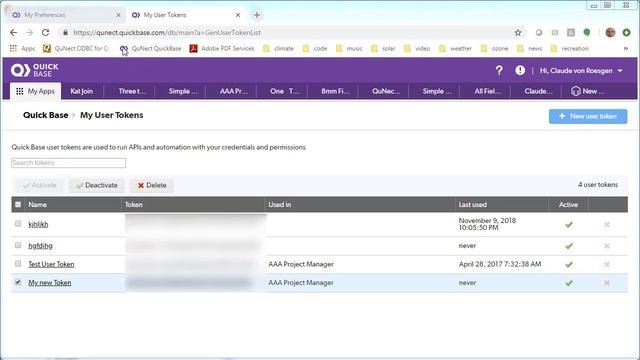The image size is (640, 360).
Task: Uncheck the My new Token checkbox
Action: tap(18, 282)
